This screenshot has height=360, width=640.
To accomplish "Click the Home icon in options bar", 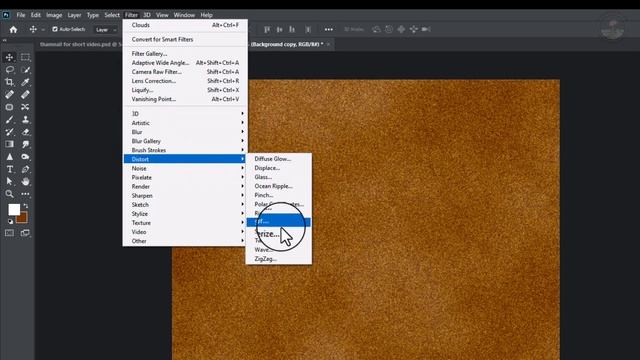I will pos(13,29).
